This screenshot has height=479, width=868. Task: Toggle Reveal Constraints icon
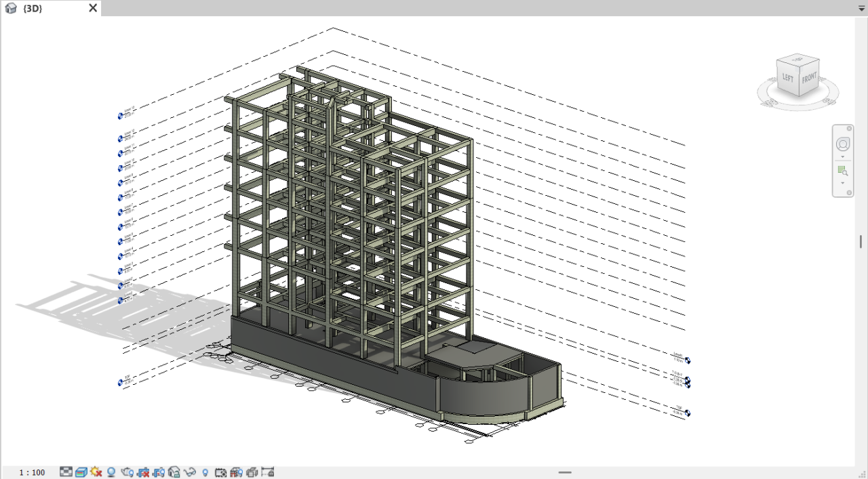pyautogui.click(x=268, y=472)
